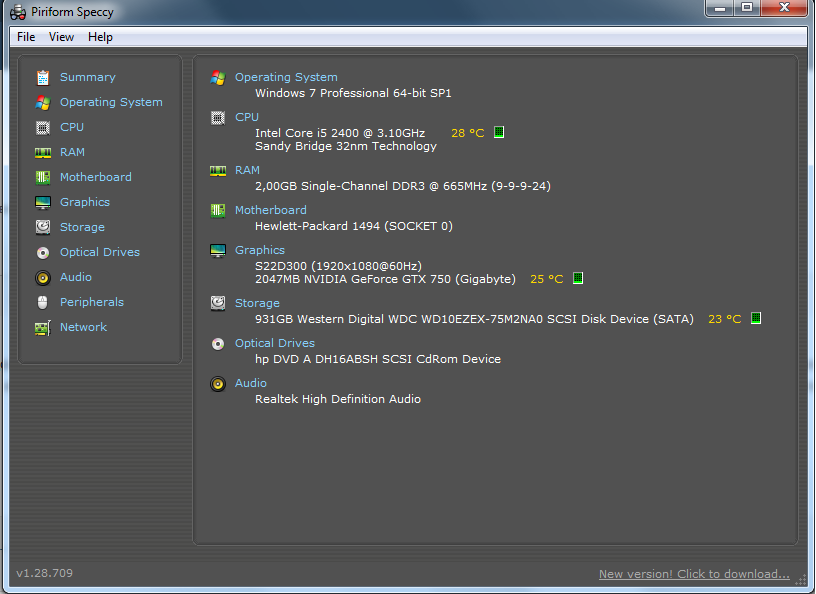Click the RAM icon in summary panel
The width and height of the screenshot is (816, 594).
[x=218, y=171]
